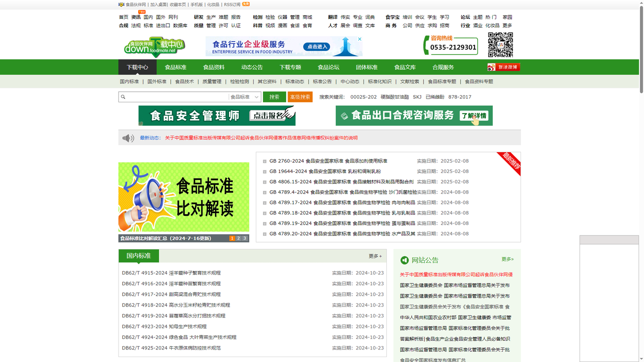Image resolution: width=644 pixels, height=362 pixels.
Task: Open GB 2760-2024 食品添加剂使用标准 link
Action: point(328,161)
